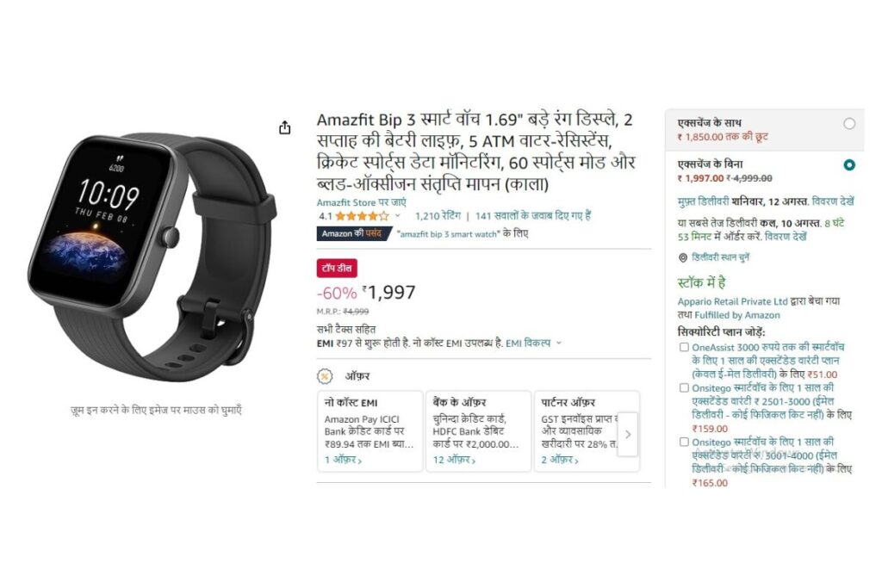The height and width of the screenshot is (588, 882).
Task: Click the Amazon की पसंद badge
Action: point(353,233)
